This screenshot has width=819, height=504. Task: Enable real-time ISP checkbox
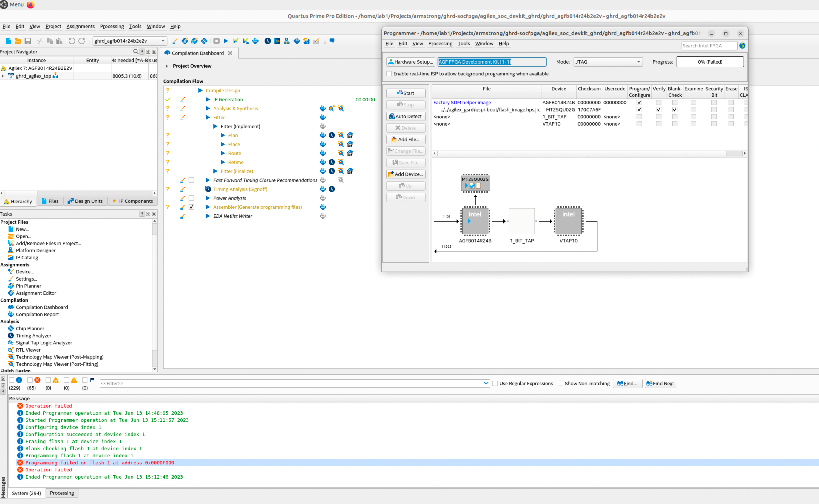389,74
